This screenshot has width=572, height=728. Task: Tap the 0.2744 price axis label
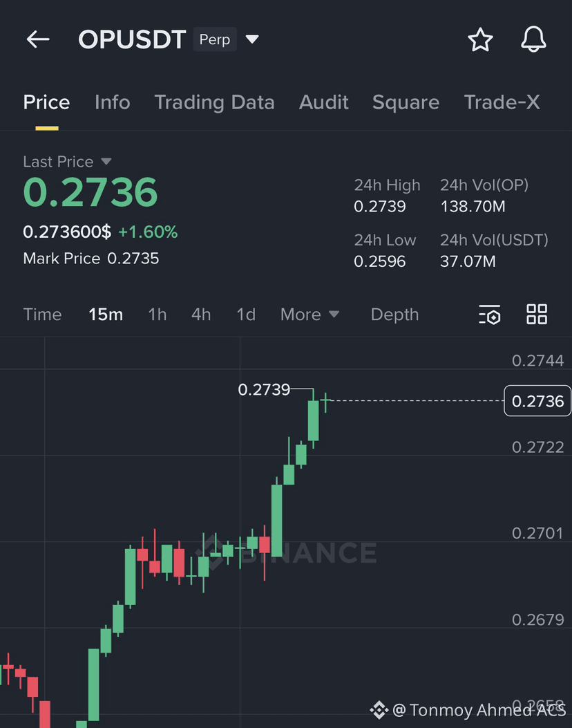click(x=537, y=361)
